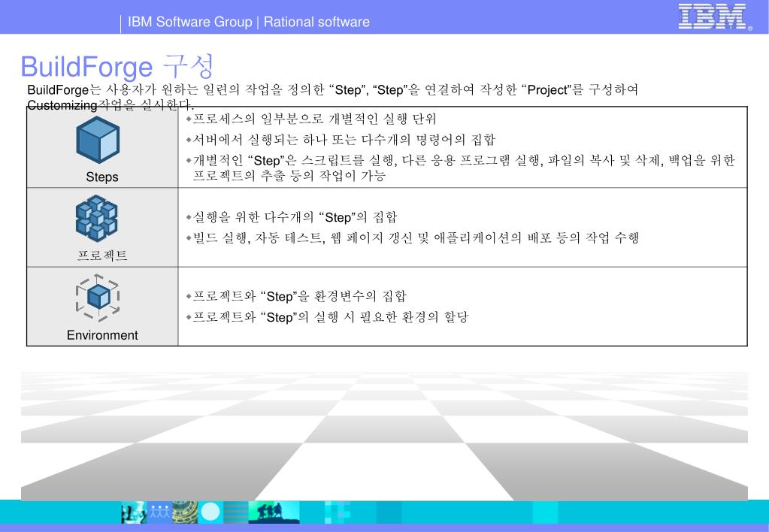
Task: Click bullet '실행을 위한 다수개의 "Step"의 집합'
Action: click(x=295, y=217)
